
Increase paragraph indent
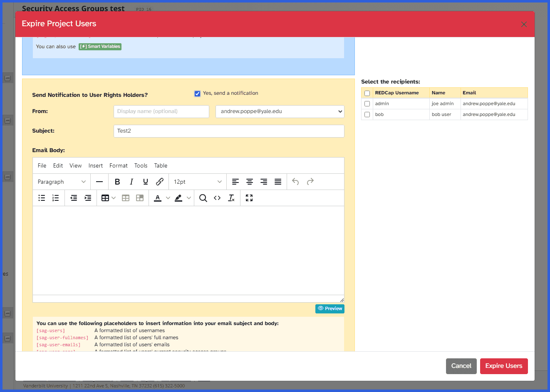88,198
